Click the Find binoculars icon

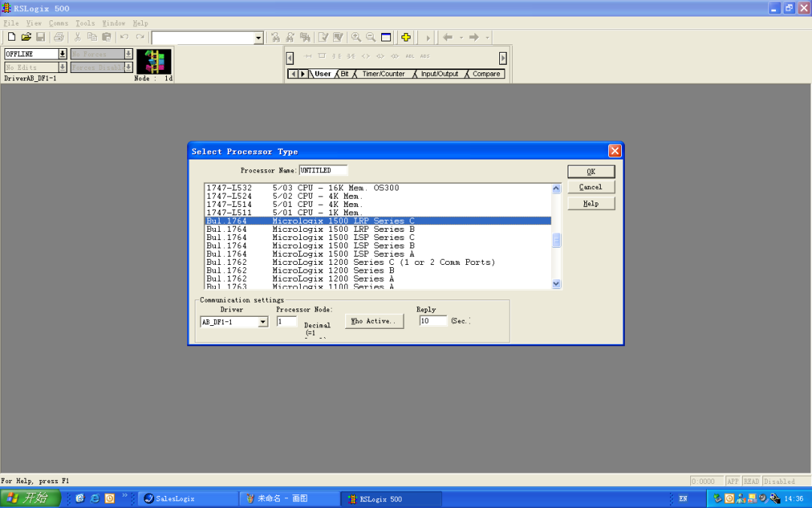click(275, 38)
